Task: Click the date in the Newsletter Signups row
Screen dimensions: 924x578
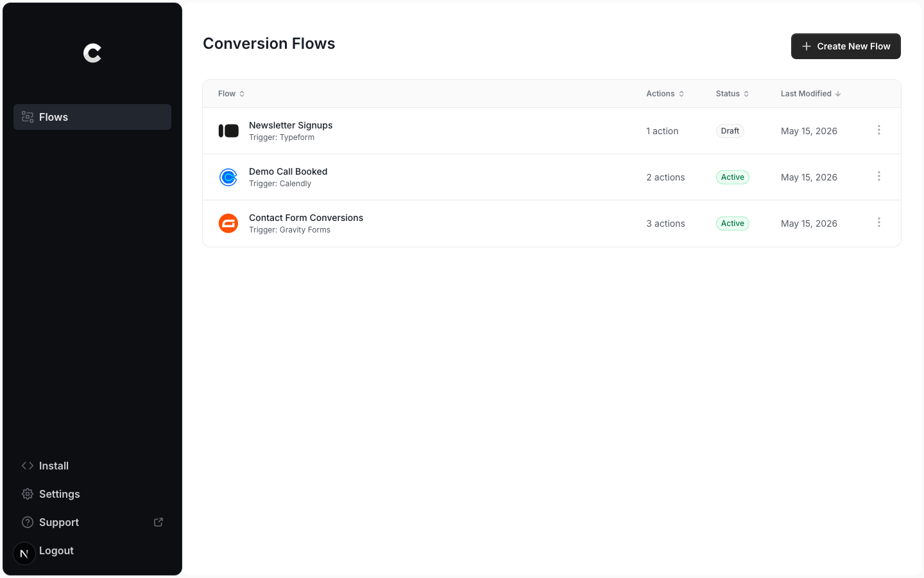Action: coord(809,131)
